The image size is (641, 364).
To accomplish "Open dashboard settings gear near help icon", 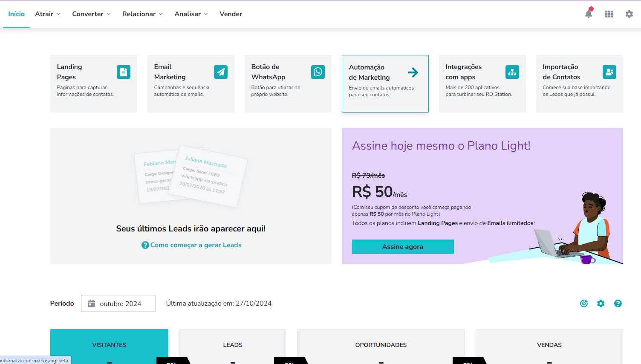I will pos(601,303).
